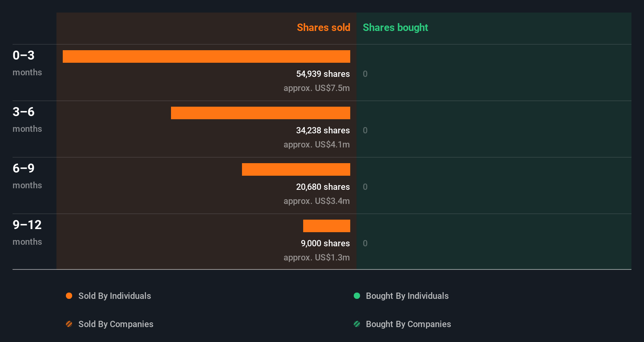Select the Sold By Companies legend label
Viewport: 644px width, 342px height.
[116, 324]
